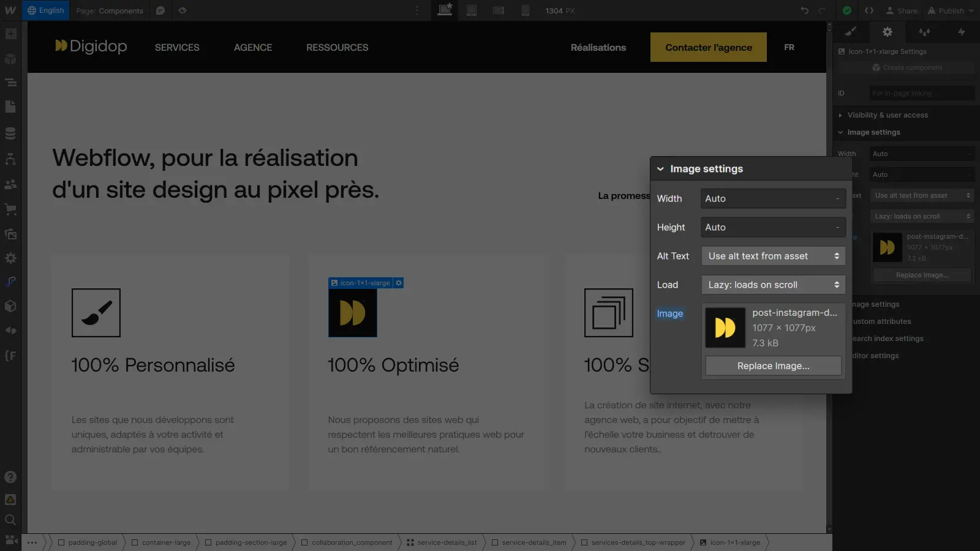This screenshot has width=980, height=551.
Task: Click the Contacter l'agence button
Action: coord(709,47)
